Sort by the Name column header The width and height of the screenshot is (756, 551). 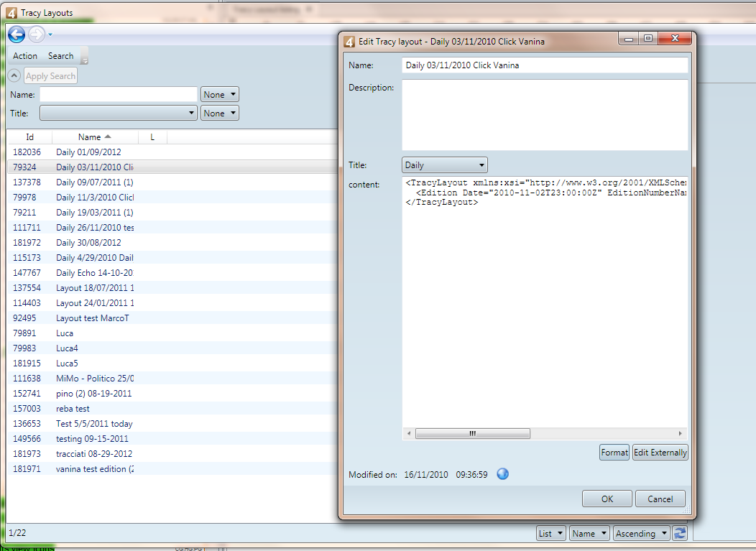pos(95,137)
